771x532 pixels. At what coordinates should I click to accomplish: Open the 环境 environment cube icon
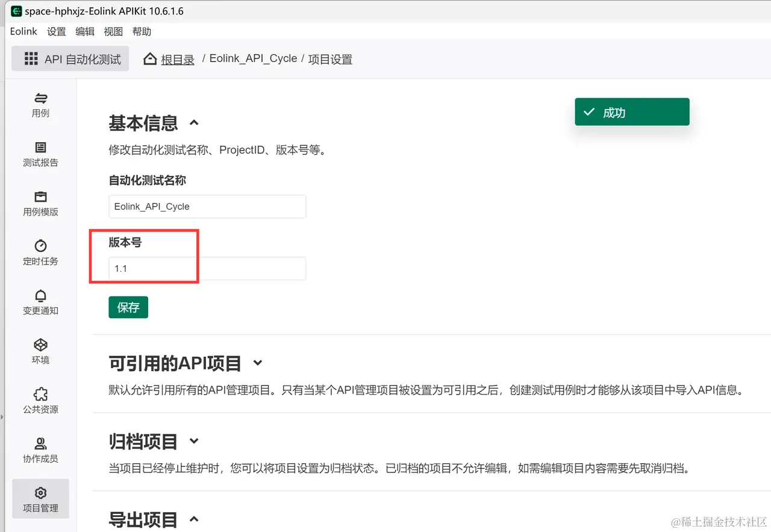[x=40, y=345]
